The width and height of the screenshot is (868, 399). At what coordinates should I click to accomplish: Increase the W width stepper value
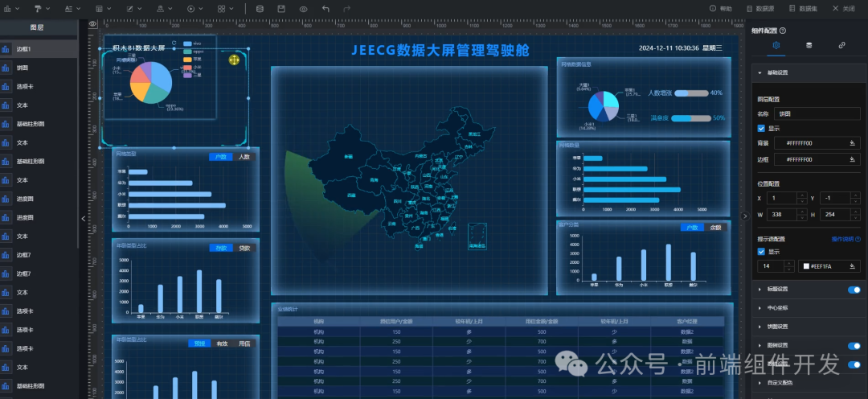(801, 212)
